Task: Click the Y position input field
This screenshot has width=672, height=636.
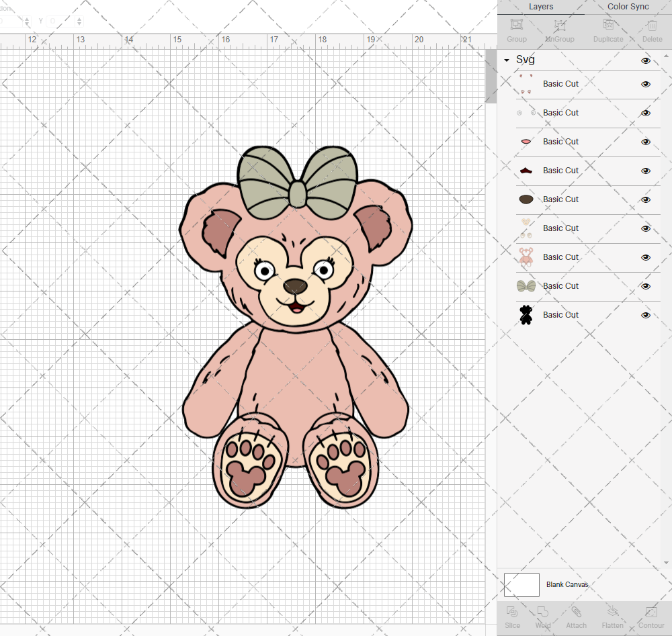Action: (x=60, y=21)
